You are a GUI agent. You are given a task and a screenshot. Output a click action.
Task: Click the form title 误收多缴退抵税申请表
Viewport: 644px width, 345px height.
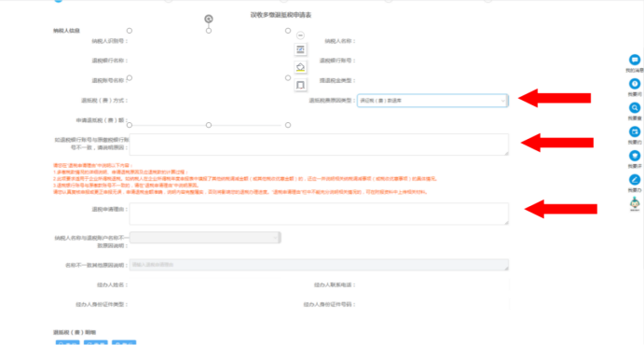point(281,15)
